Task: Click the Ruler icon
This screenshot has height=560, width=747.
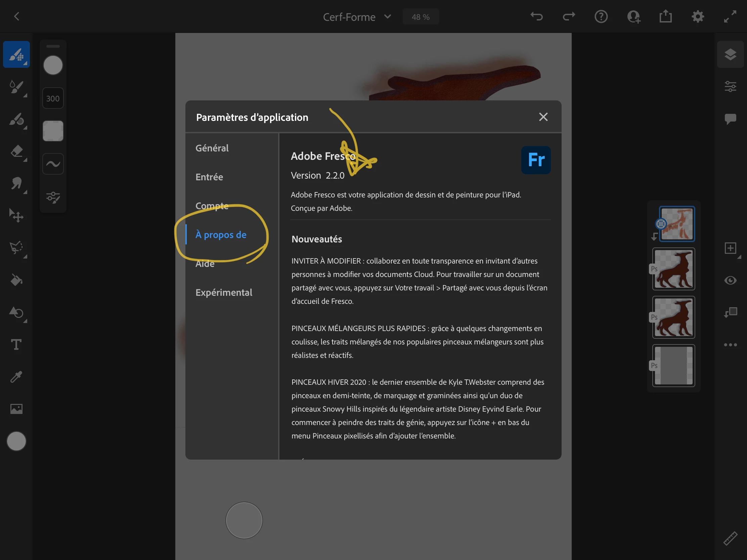Action: point(730,538)
